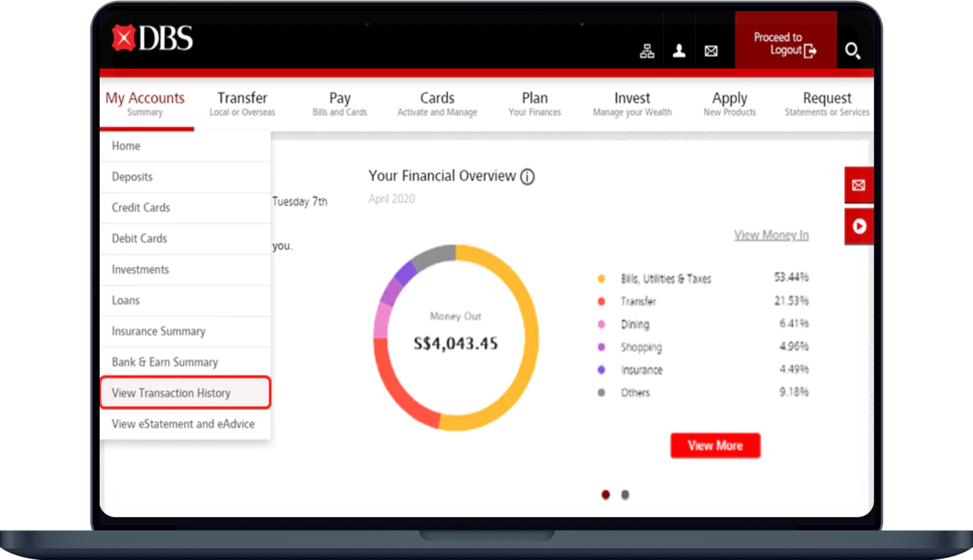Click the red side play icon
The image size is (973, 560).
[x=858, y=226]
